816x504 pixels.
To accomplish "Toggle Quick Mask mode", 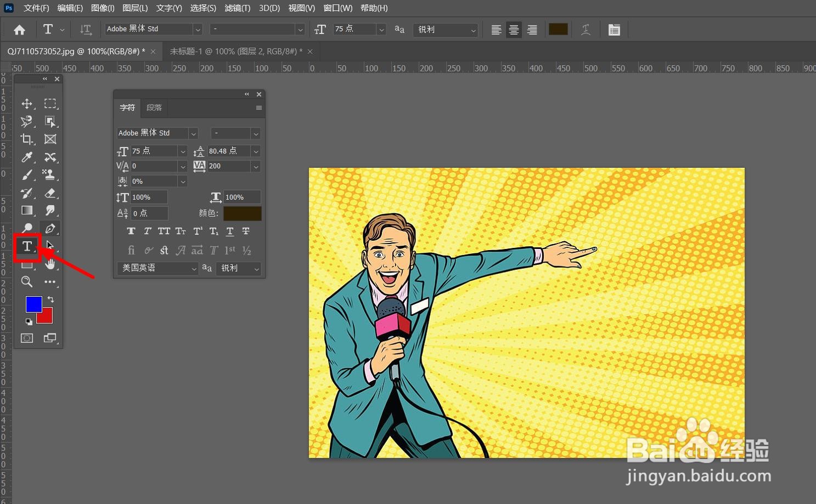I will click(x=26, y=338).
